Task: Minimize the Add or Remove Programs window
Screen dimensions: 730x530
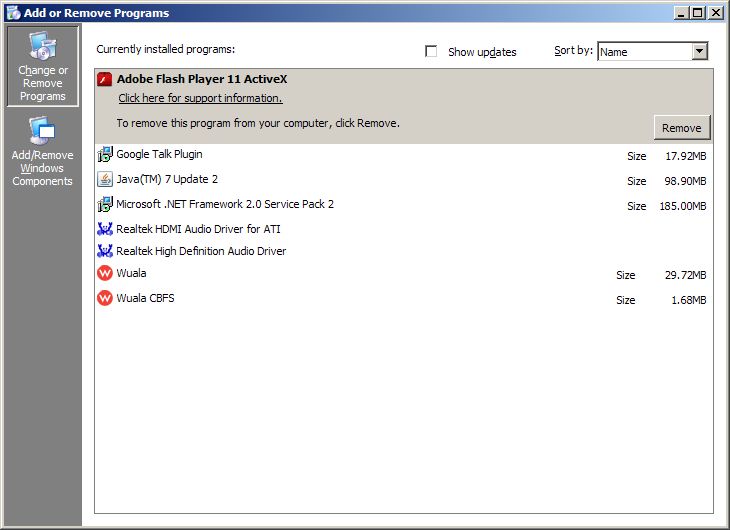Action: click(681, 13)
